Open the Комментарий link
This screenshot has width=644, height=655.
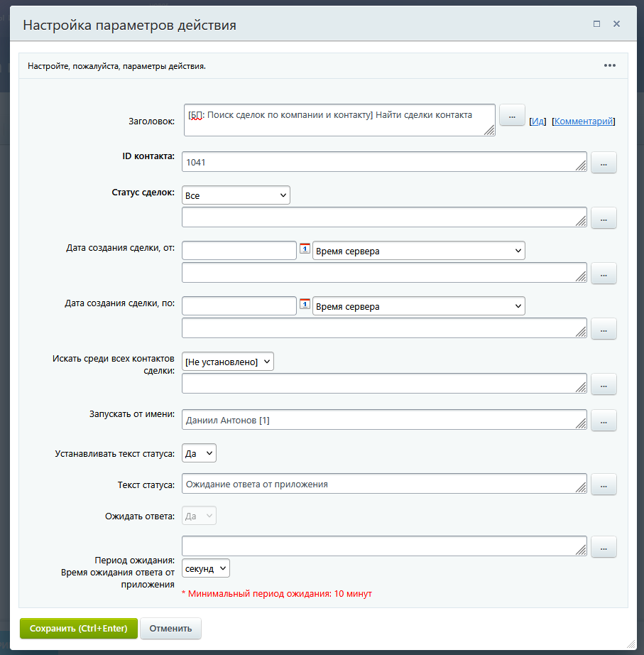click(x=583, y=121)
